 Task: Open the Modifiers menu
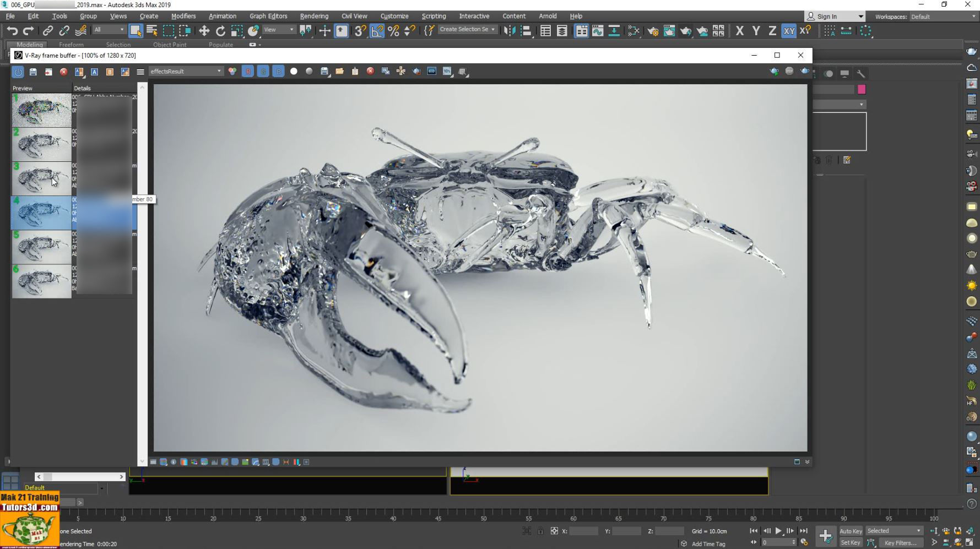pos(183,16)
